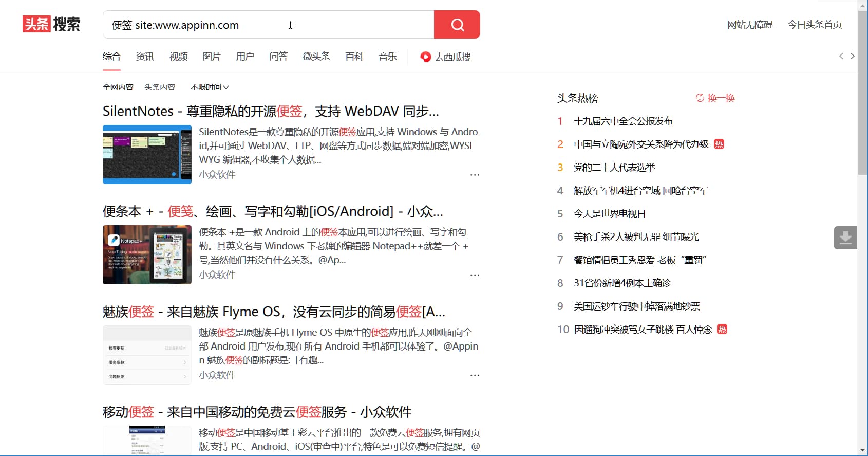The width and height of the screenshot is (868, 456).
Task: Click the 去西瓜搜 video icon link
Action: (445, 57)
